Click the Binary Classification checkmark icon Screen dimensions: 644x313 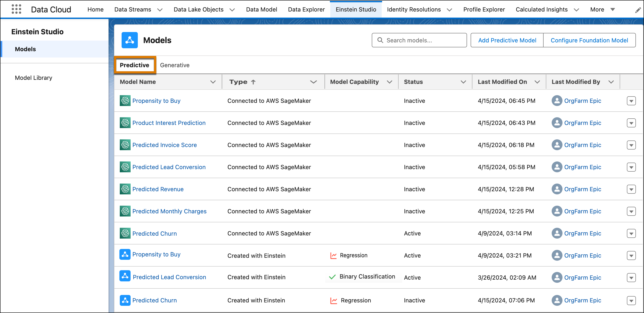(332, 277)
